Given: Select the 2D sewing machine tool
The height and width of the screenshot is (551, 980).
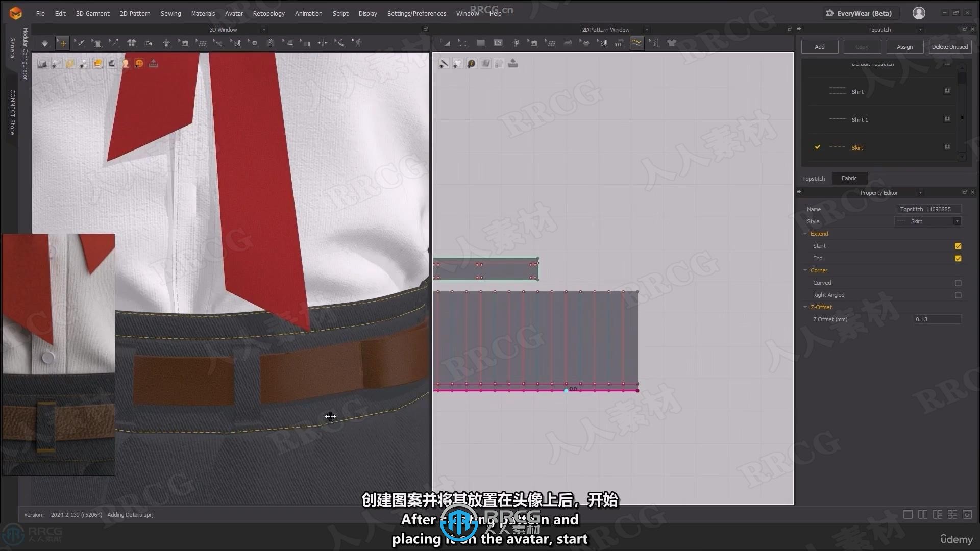Looking at the screenshot, I should point(533,43).
